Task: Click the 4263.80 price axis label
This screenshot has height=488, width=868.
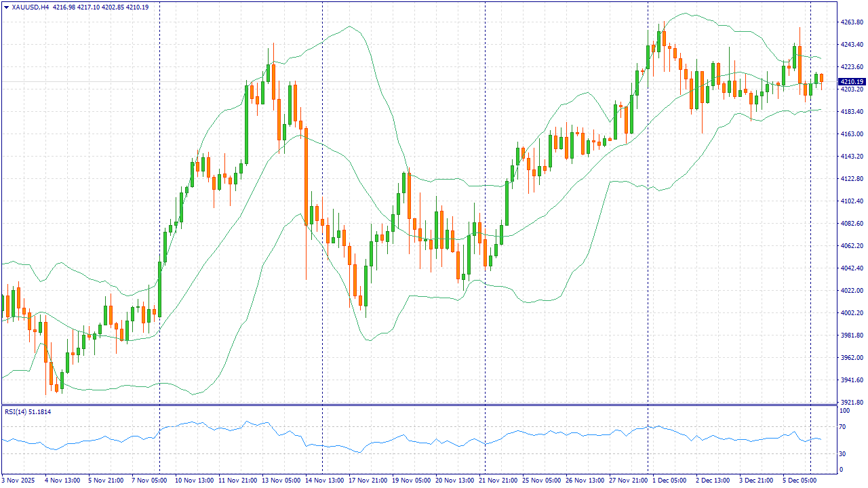Action: [851, 22]
